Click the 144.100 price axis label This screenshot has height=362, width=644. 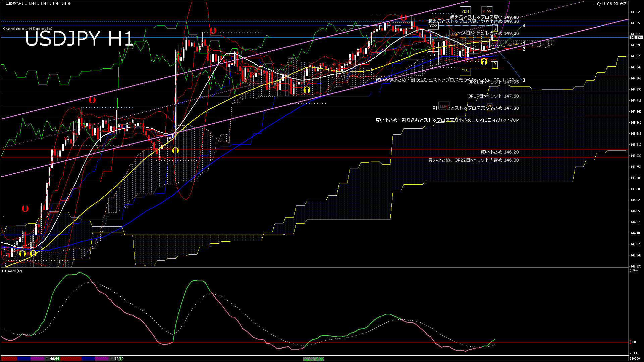(x=636, y=233)
